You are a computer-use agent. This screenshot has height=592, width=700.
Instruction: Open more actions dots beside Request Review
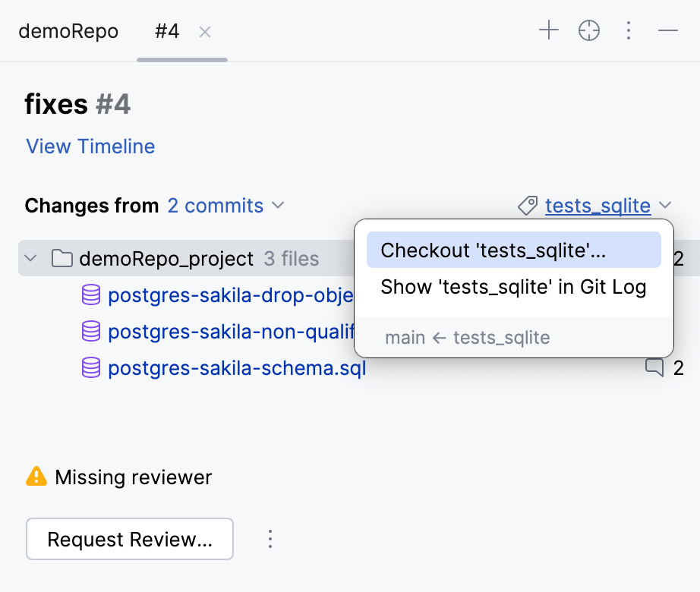[270, 539]
